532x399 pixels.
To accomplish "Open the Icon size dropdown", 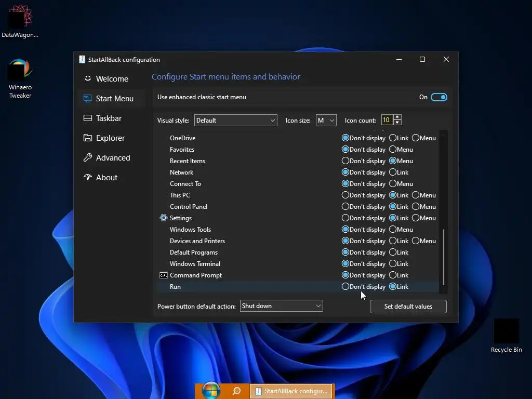I will (x=326, y=121).
